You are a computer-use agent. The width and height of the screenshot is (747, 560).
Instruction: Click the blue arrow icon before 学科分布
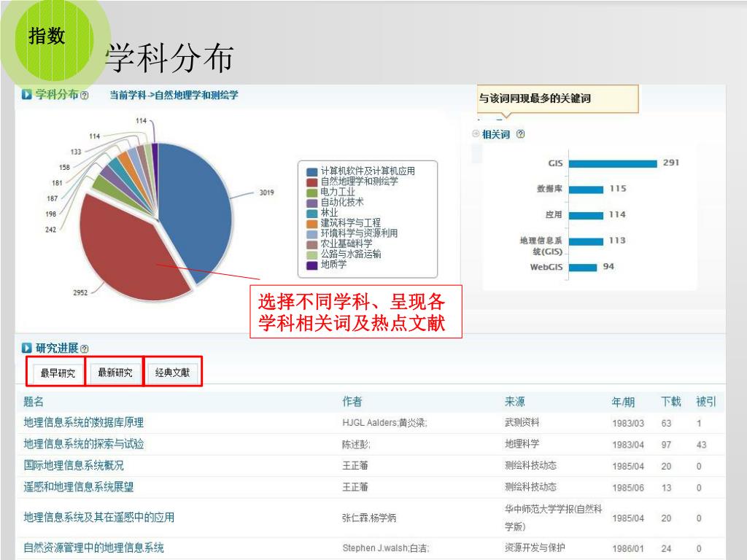tap(27, 94)
